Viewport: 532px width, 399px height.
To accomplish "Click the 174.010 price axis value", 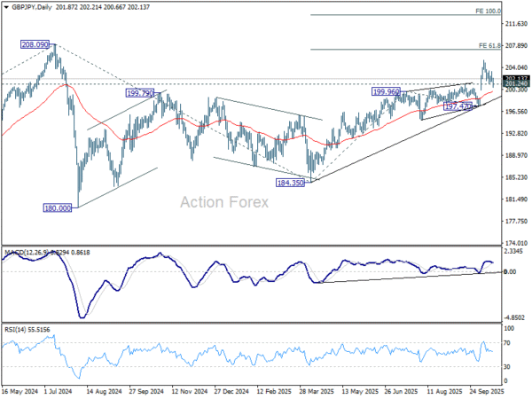I will click(515, 243).
